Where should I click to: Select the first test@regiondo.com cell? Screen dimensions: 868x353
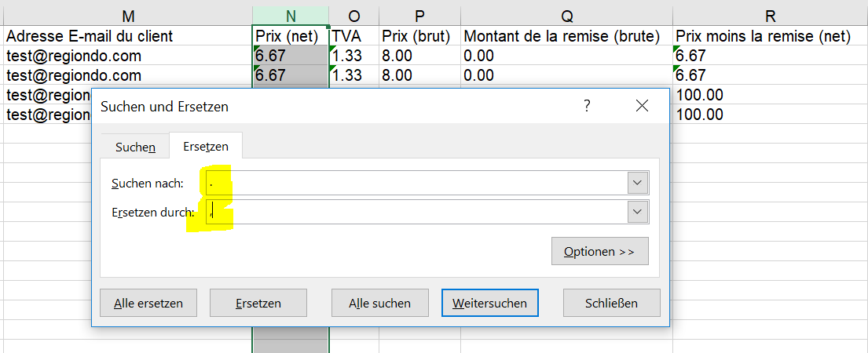click(x=127, y=55)
